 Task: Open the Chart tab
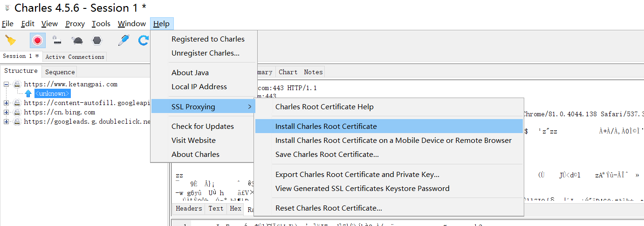[x=288, y=72]
